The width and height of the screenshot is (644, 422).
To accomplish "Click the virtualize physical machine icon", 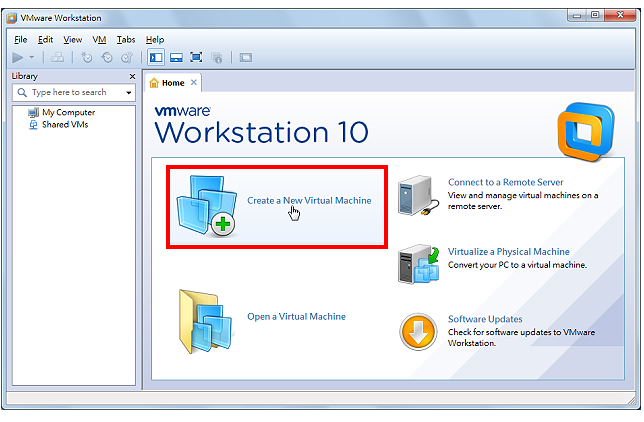I will [x=419, y=264].
